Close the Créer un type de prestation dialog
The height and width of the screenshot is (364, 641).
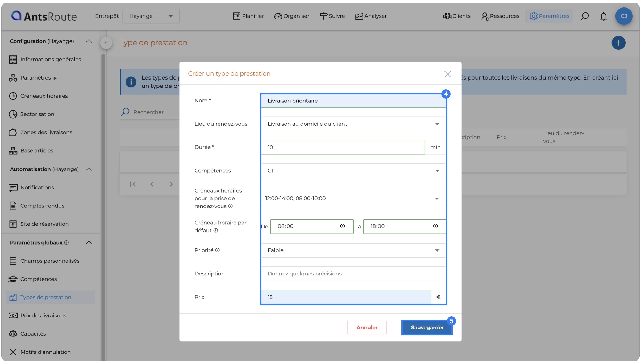(x=448, y=74)
